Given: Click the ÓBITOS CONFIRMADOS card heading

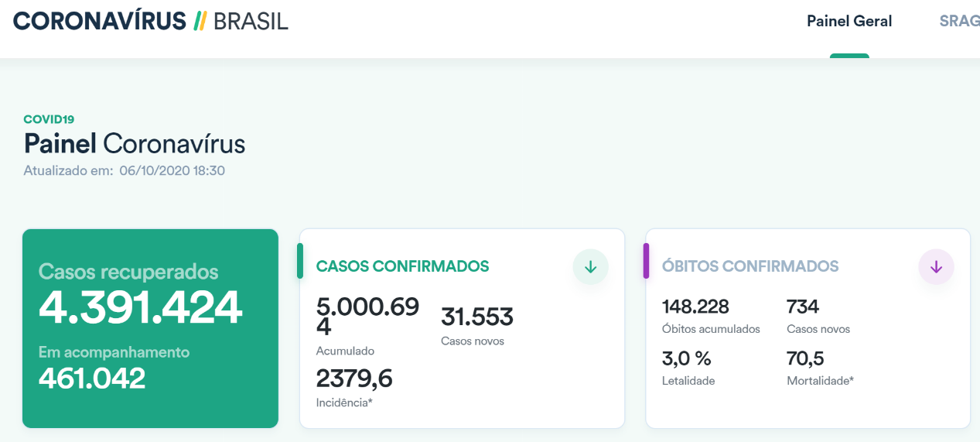Looking at the screenshot, I should 750,266.
